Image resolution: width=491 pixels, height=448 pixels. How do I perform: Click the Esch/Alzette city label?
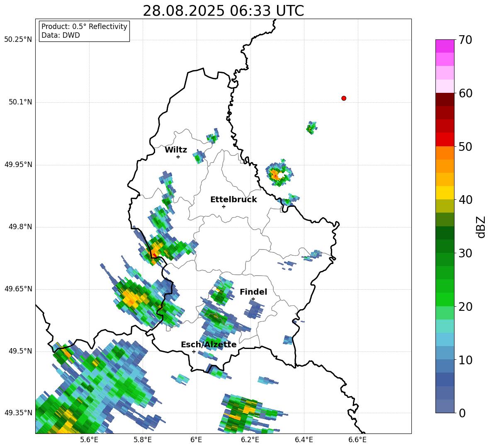[x=209, y=344]
